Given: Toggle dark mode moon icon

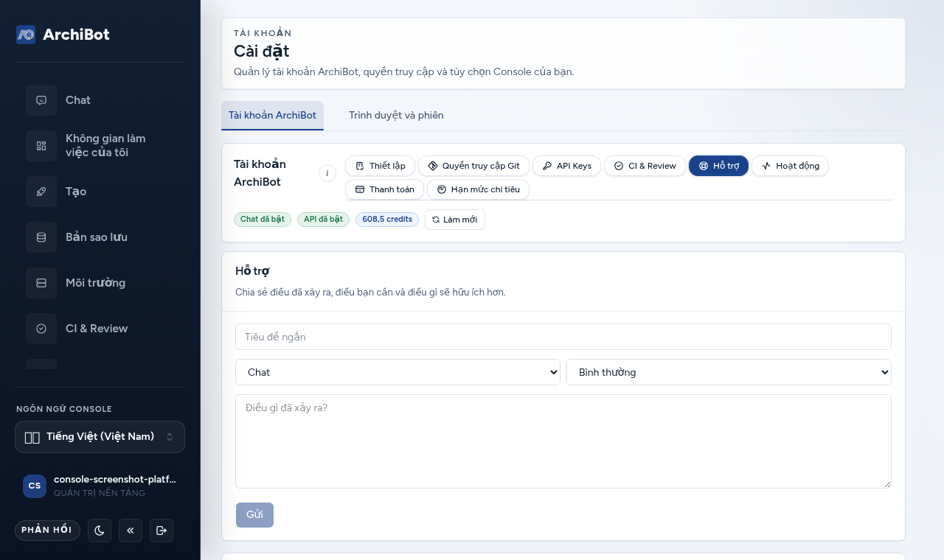Looking at the screenshot, I should pos(100,531).
